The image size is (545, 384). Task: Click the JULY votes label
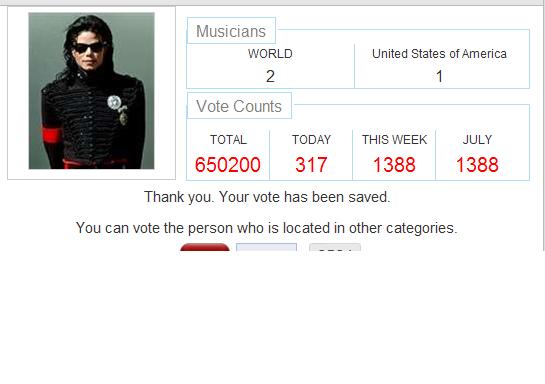(477, 140)
